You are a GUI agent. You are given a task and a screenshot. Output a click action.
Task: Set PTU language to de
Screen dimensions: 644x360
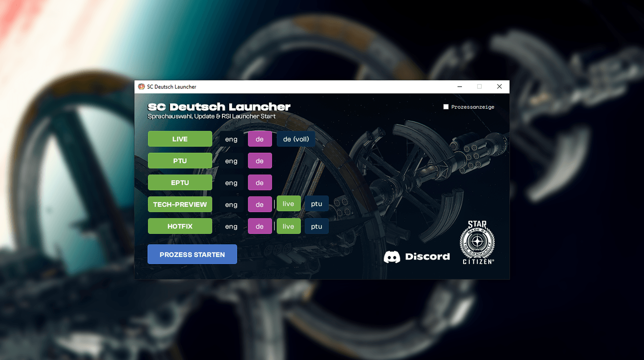point(260,161)
